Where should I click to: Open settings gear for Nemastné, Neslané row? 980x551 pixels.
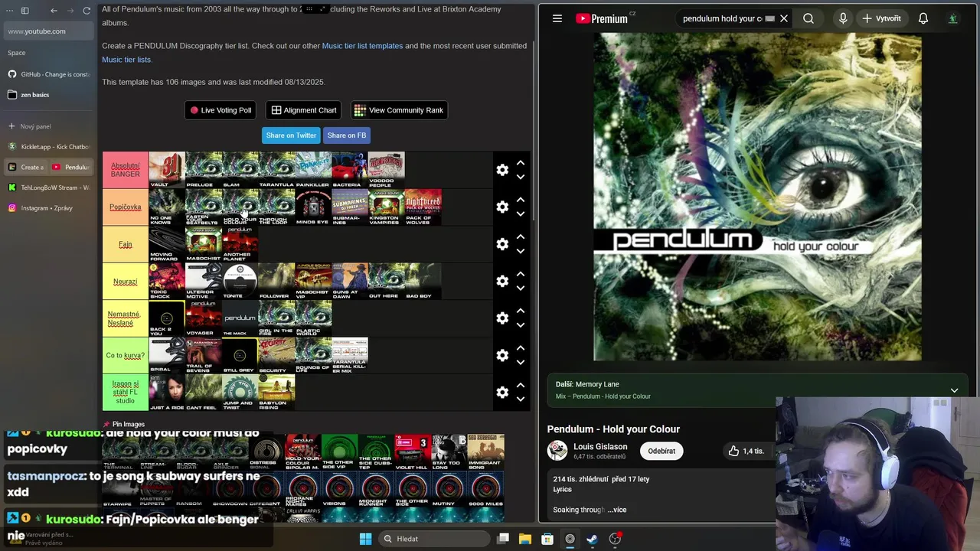[x=502, y=318]
